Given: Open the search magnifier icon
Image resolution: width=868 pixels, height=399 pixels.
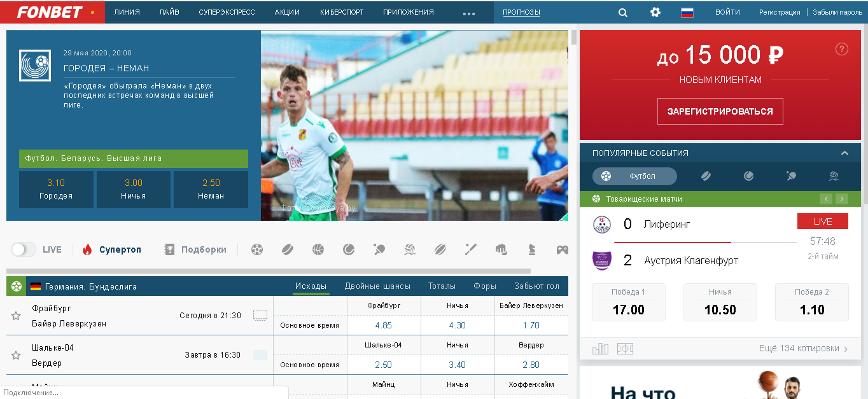Looking at the screenshot, I should click(622, 12).
